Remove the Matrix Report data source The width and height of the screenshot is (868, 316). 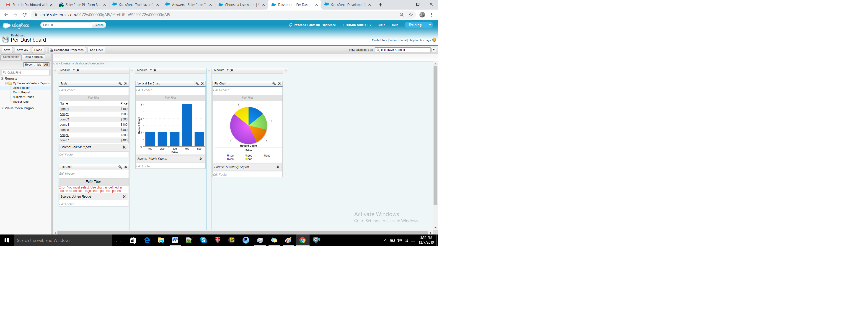[201, 159]
